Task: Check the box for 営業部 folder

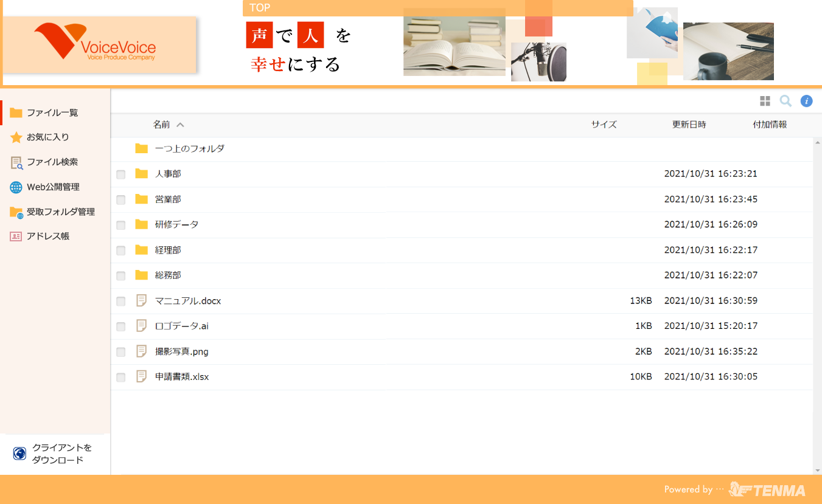Action: [x=121, y=199]
